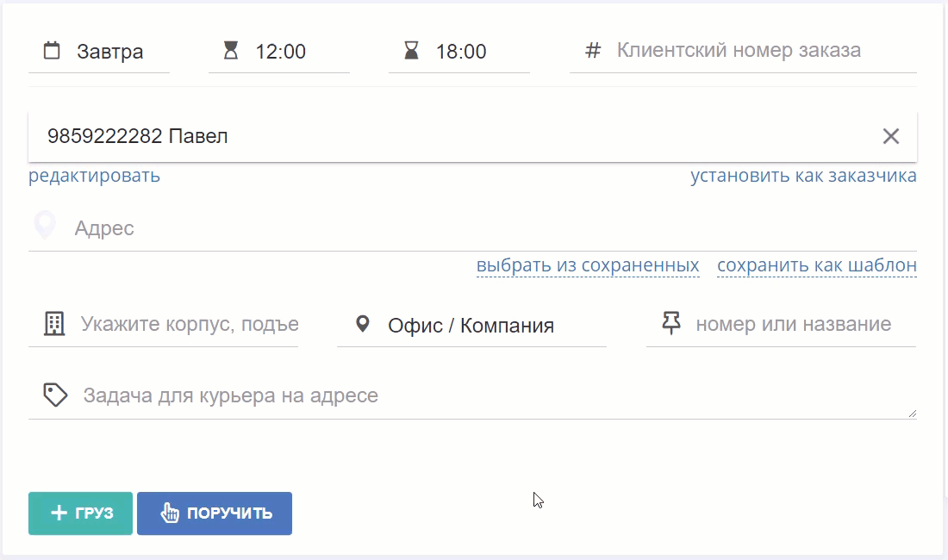Click the hourglass icon beside 12:00
Image resolution: width=948 pixels, height=560 pixels.
click(x=230, y=50)
